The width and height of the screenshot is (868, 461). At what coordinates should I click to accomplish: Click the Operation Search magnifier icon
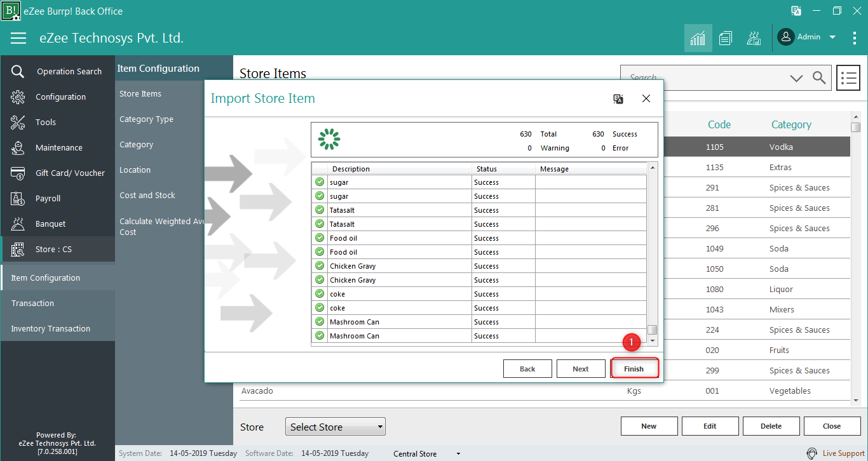18,71
